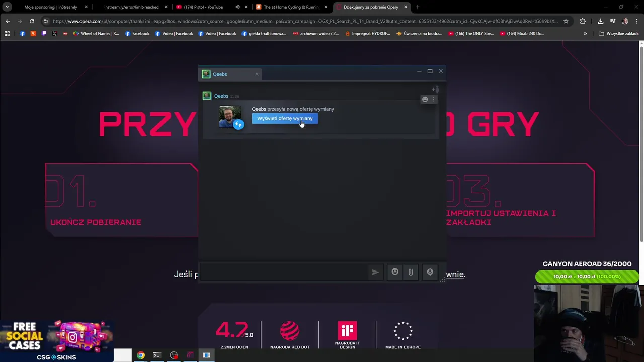Close the 'Dziękujemy za pobranie Opery' tab

(406, 7)
